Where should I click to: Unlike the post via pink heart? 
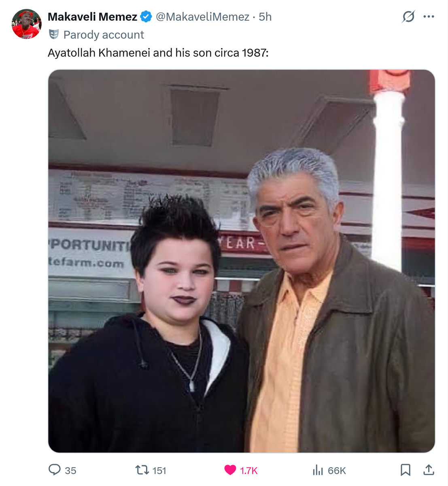pos(230,470)
